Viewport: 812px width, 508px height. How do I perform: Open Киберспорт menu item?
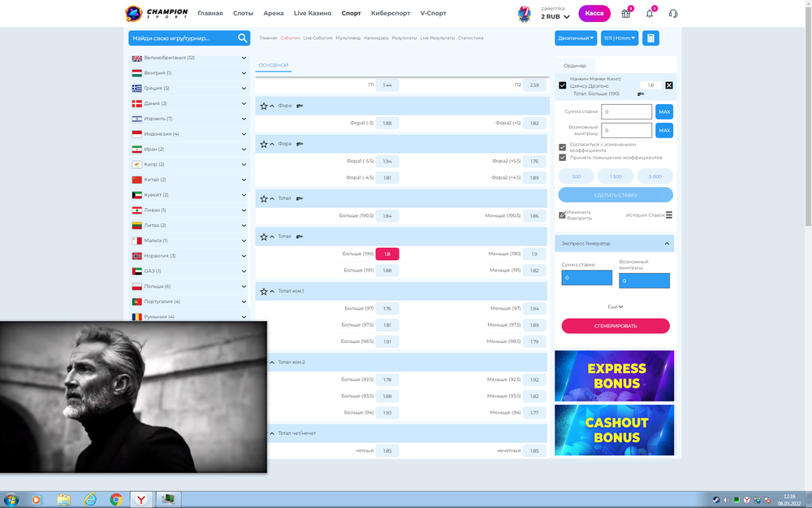[x=391, y=13]
